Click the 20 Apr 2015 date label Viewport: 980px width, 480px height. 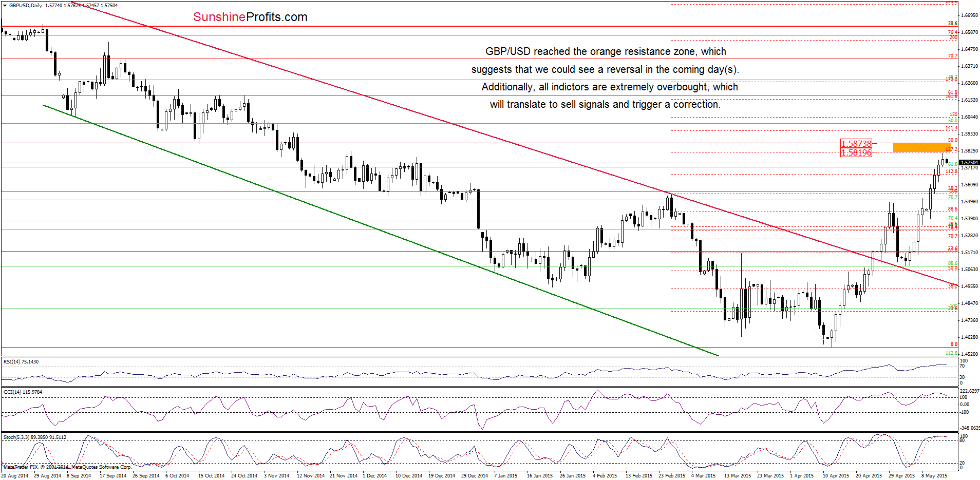click(869, 476)
